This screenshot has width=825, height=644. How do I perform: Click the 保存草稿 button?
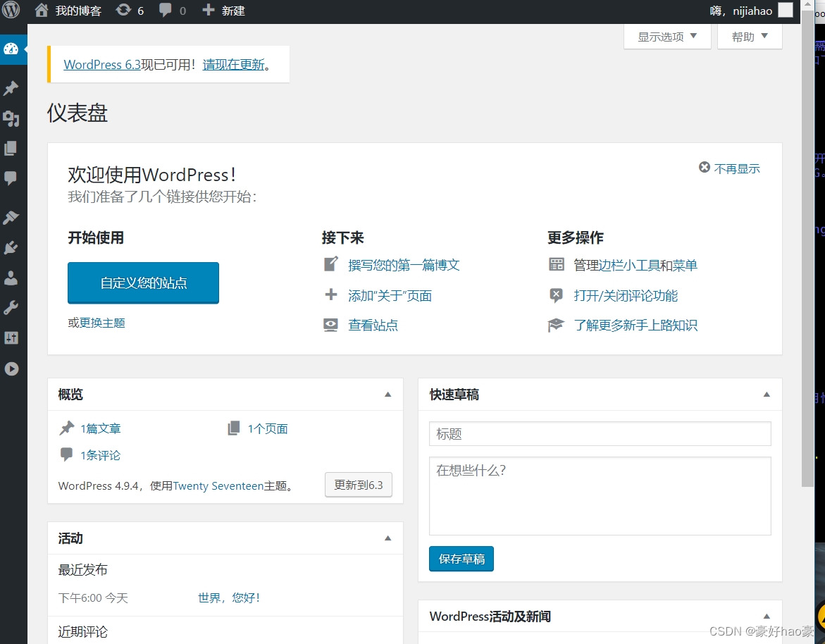[461, 559]
